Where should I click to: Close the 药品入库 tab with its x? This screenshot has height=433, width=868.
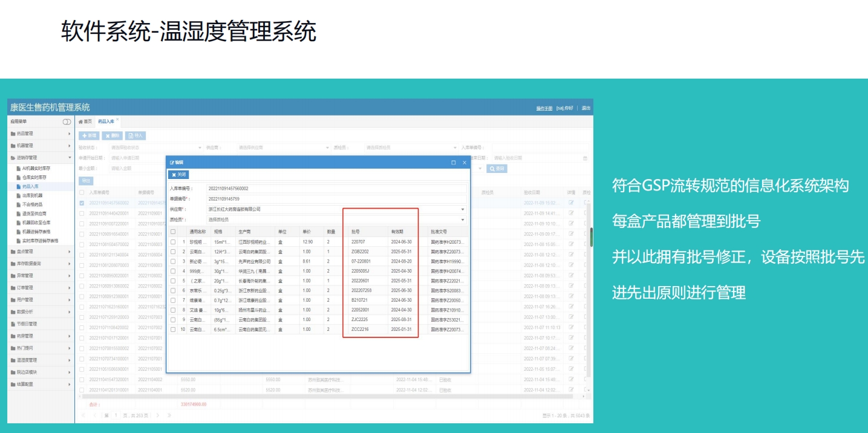[x=118, y=119]
